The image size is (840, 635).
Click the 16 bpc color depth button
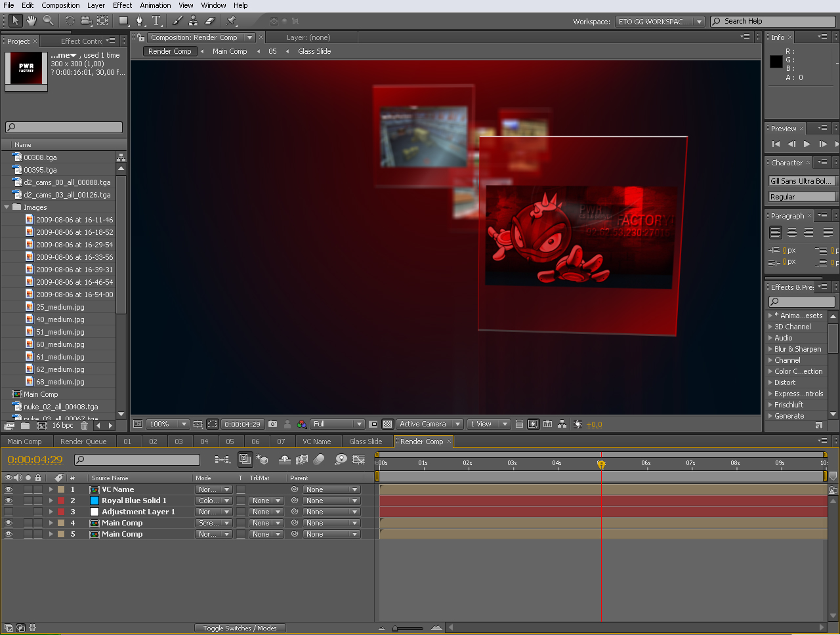63,426
